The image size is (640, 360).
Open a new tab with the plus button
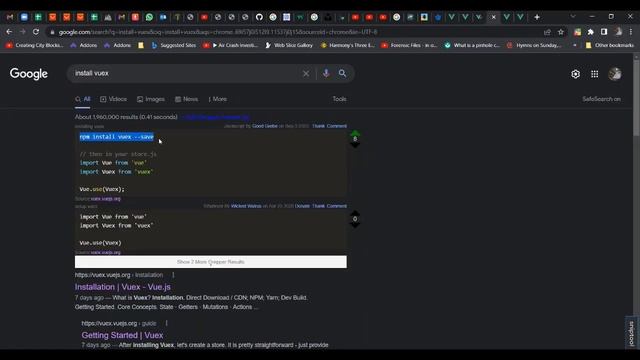tap(537, 17)
